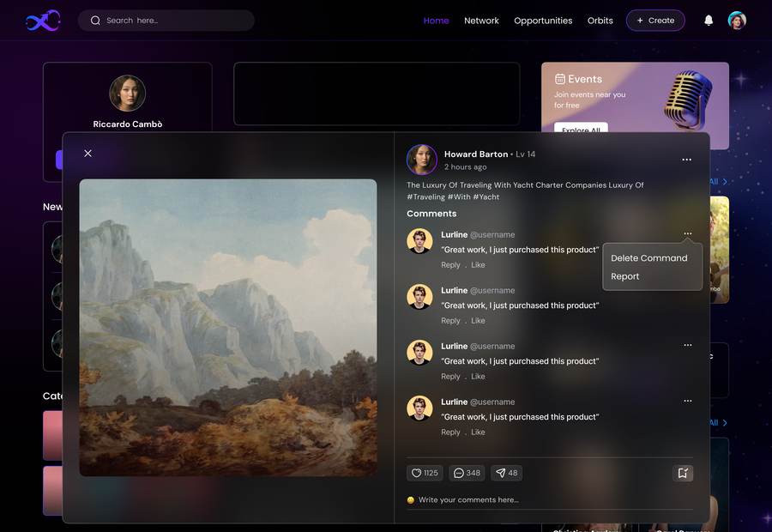Open the user profile avatar menu

pos(737,21)
